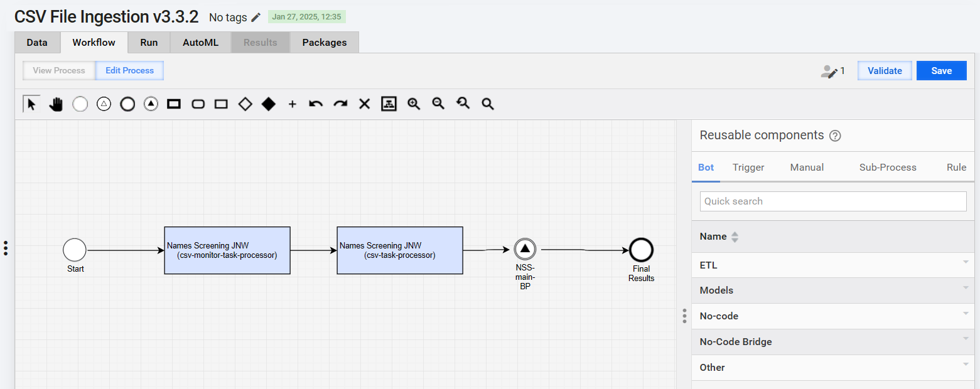Pick the hollow diamond gateway tool
This screenshot has height=389, width=980.
point(245,104)
